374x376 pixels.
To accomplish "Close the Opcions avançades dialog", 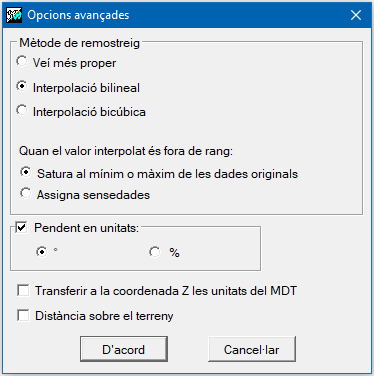I will pos(356,15).
